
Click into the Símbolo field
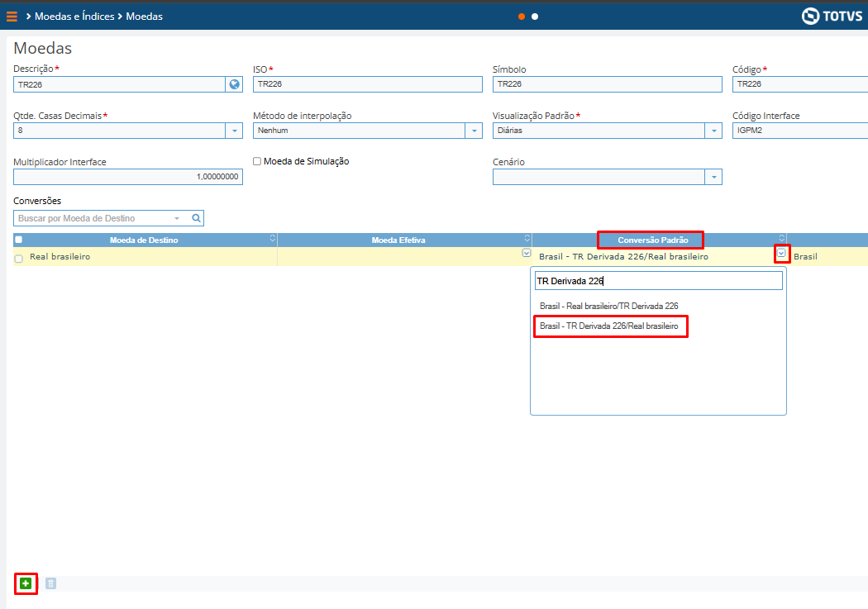point(608,84)
